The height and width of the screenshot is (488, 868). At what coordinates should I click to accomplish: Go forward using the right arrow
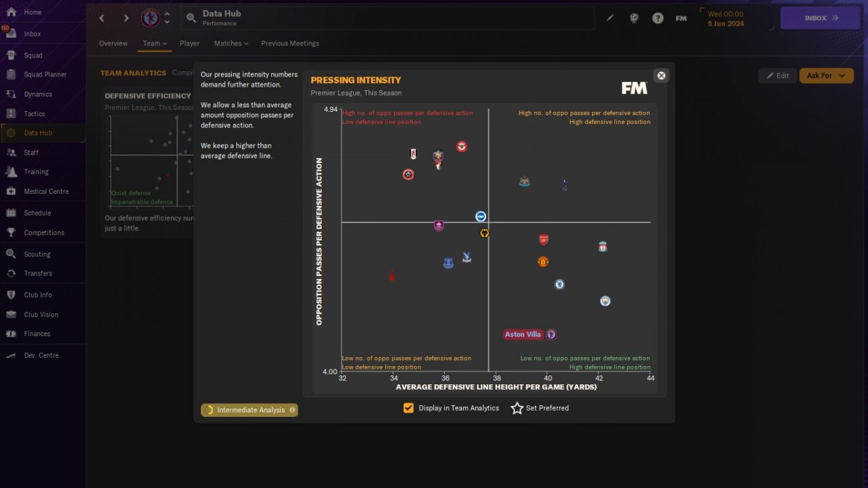(x=126, y=18)
